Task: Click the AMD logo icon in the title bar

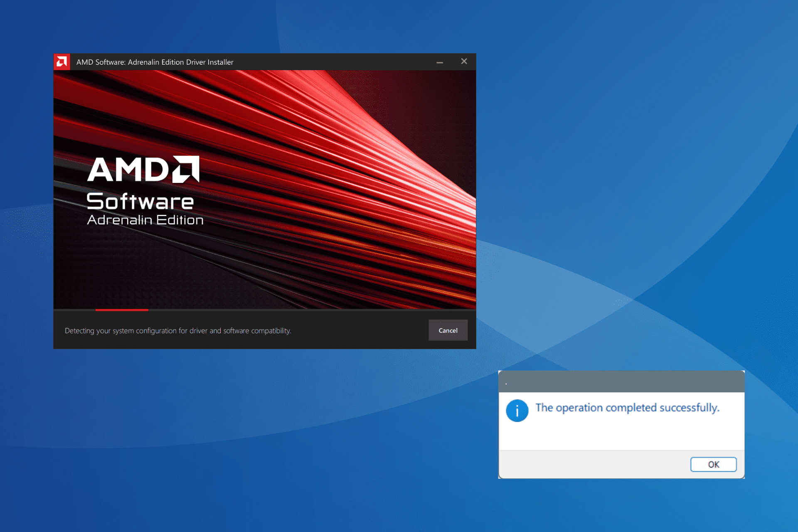Action: pos(62,61)
